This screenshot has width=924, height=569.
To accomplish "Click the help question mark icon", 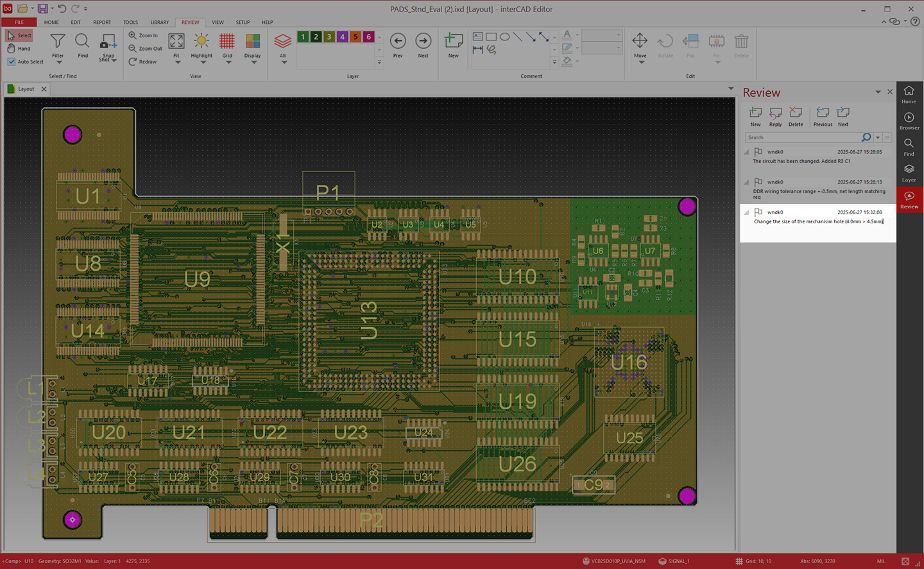I will (916, 22).
